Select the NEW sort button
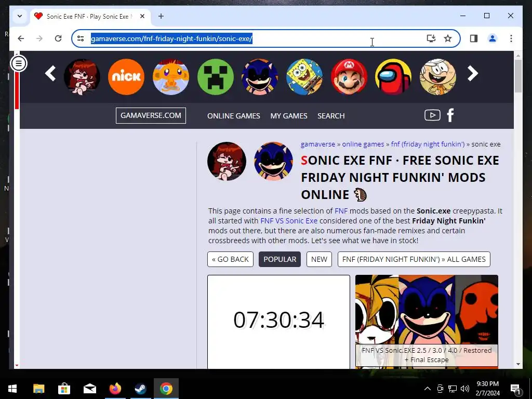 (319, 259)
